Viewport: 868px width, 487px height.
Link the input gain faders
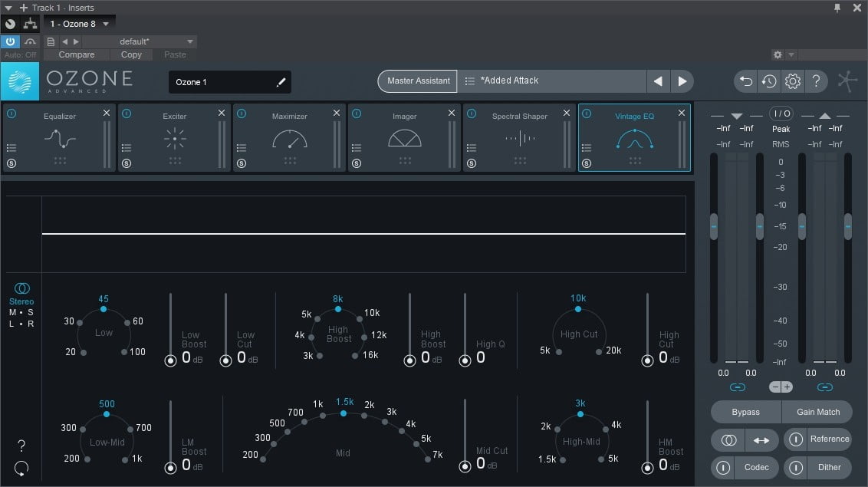[738, 387]
